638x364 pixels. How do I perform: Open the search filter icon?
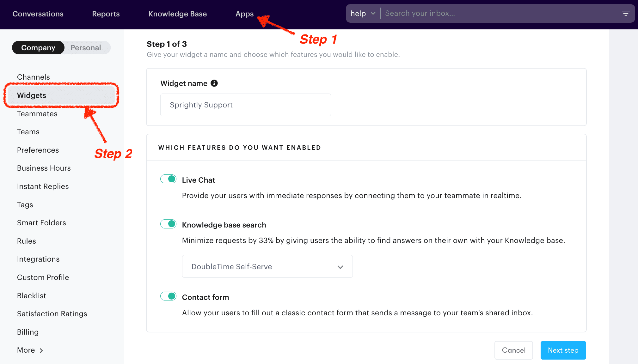[x=627, y=13]
